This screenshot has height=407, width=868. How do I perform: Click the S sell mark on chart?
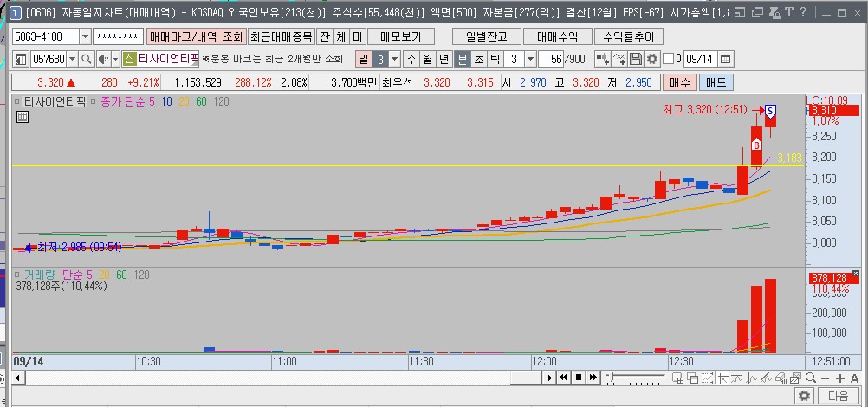point(771,110)
